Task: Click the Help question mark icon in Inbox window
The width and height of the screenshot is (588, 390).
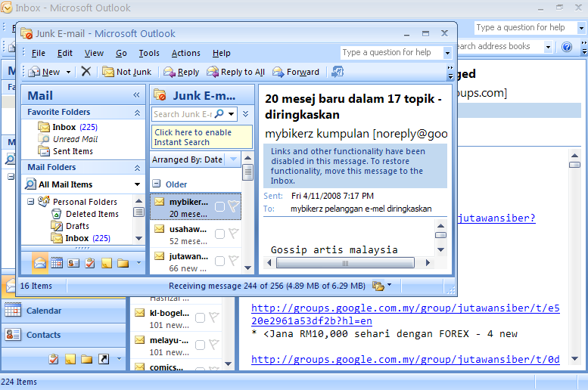Action: pos(567,47)
